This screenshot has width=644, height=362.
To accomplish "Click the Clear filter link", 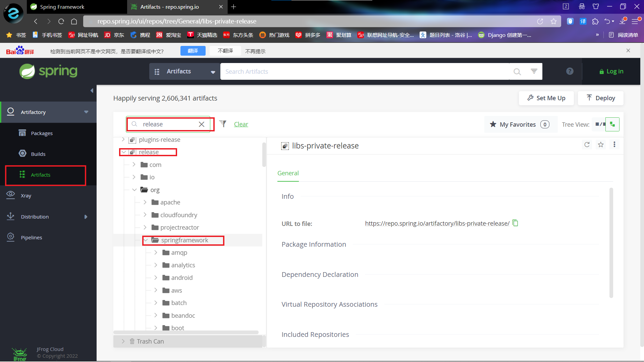I will point(241,124).
